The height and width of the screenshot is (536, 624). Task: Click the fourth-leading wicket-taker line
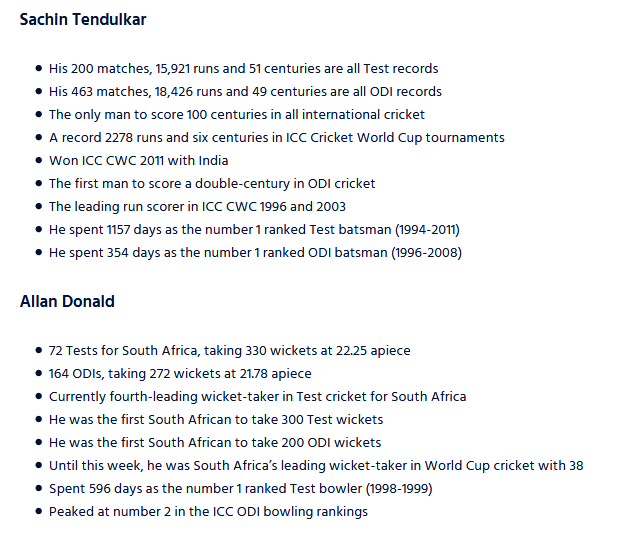pyautogui.click(x=257, y=397)
